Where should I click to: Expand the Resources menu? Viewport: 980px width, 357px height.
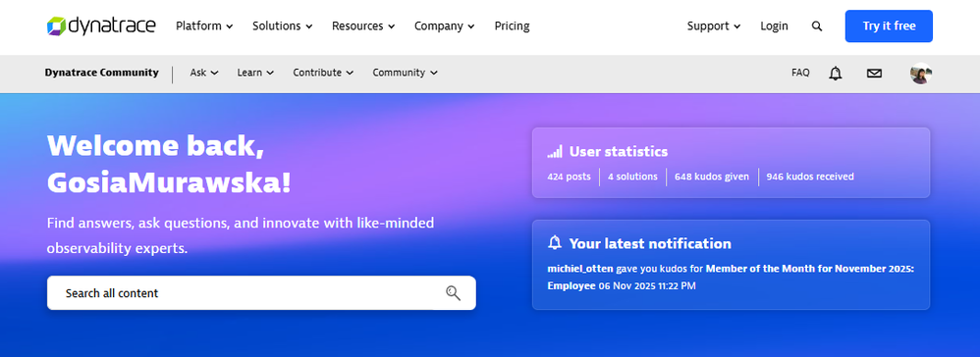tap(363, 26)
